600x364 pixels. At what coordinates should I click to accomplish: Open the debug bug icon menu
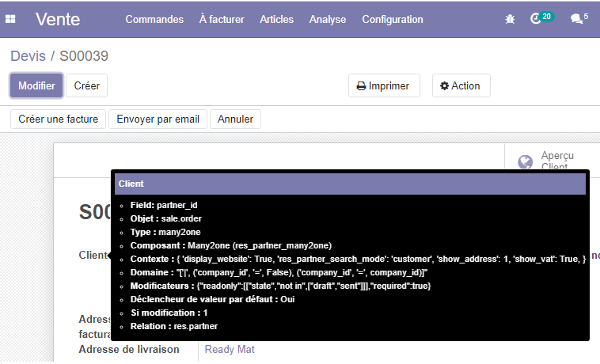click(x=510, y=19)
